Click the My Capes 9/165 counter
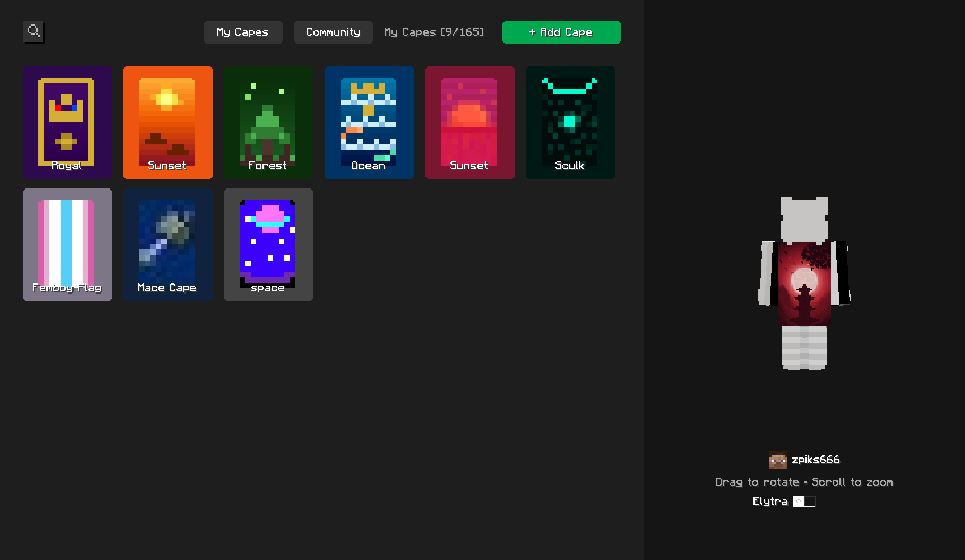This screenshot has width=965, height=560. tap(434, 32)
